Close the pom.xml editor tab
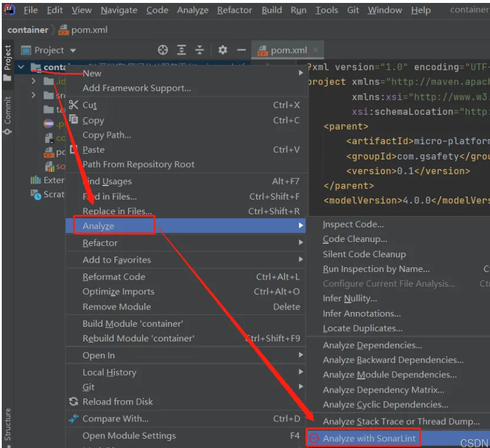This screenshot has width=490, height=448. pyautogui.click(x=316, y=50)
